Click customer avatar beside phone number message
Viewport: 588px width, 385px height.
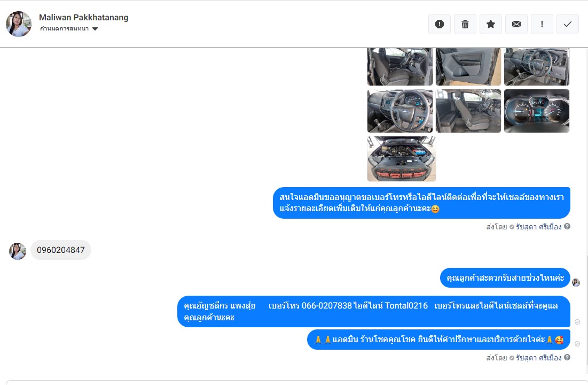click(x=18, y=251)
